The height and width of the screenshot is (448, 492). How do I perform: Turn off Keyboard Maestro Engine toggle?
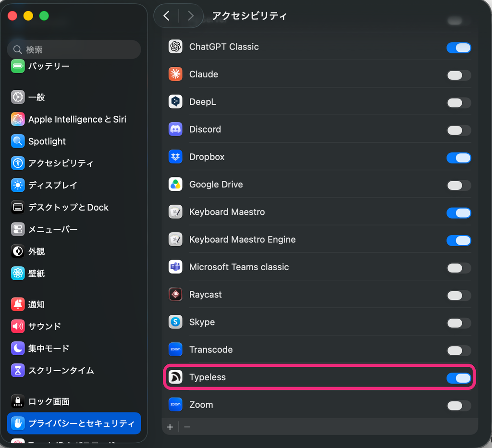tap(459, 240)
